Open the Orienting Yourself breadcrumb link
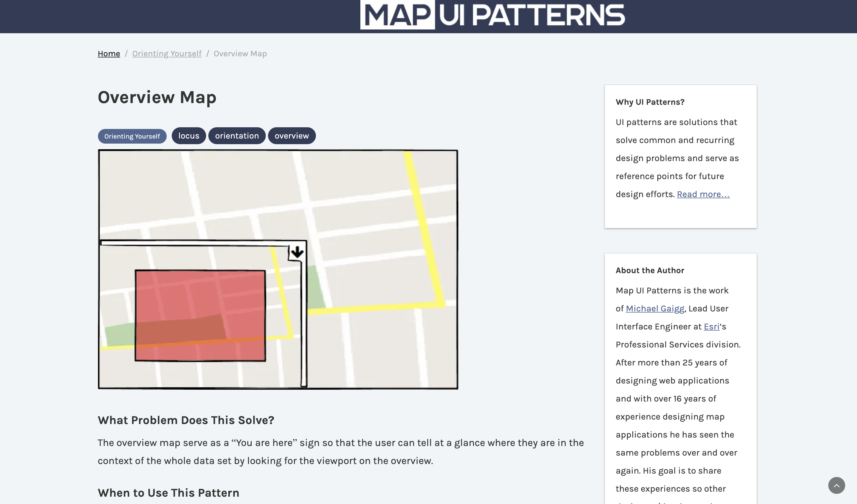 [167, 53]
